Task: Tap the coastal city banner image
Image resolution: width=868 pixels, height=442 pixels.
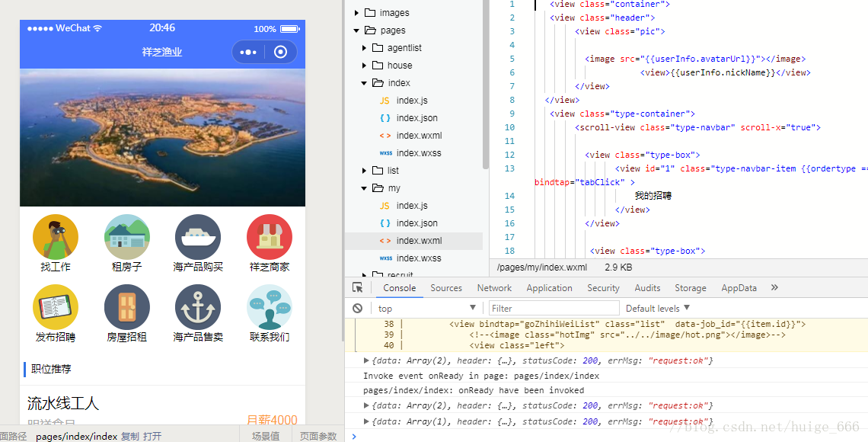Action: click(163, 137)
